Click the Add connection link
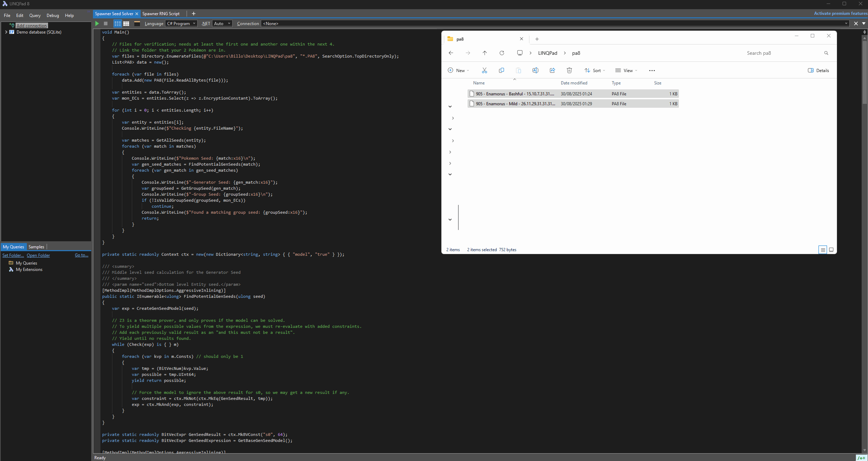868x461 pixels. tap(31, 26)
